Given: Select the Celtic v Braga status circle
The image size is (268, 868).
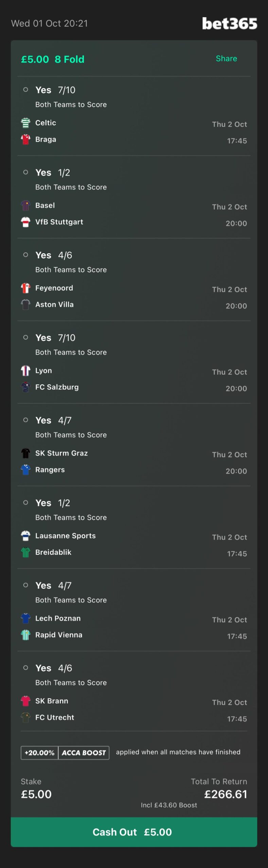Looking at the screenshot, I should pyautogui.click(x=25, y=90).
